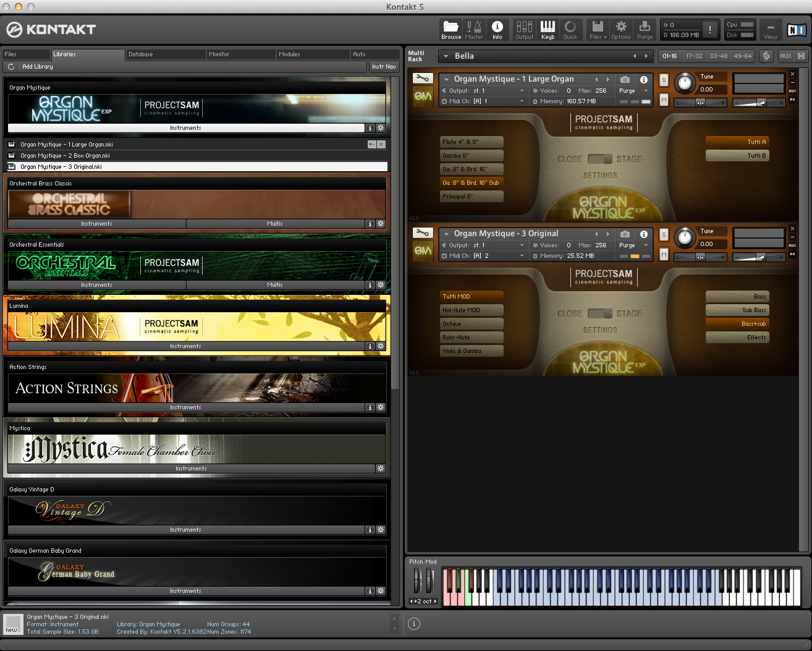The image size is (812, 651).
Task: Click the status bar info circle icon
Action: coord(414,624)
